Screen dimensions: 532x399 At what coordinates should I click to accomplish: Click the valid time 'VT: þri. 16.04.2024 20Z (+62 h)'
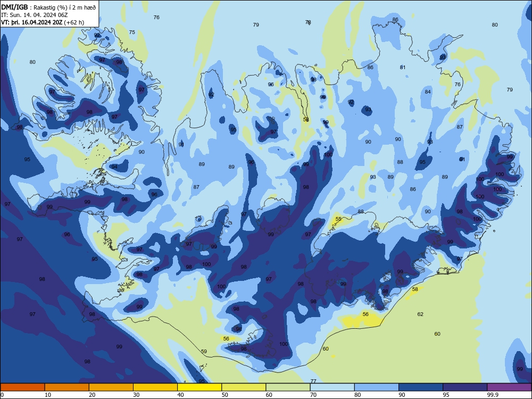tap(43, 22)
